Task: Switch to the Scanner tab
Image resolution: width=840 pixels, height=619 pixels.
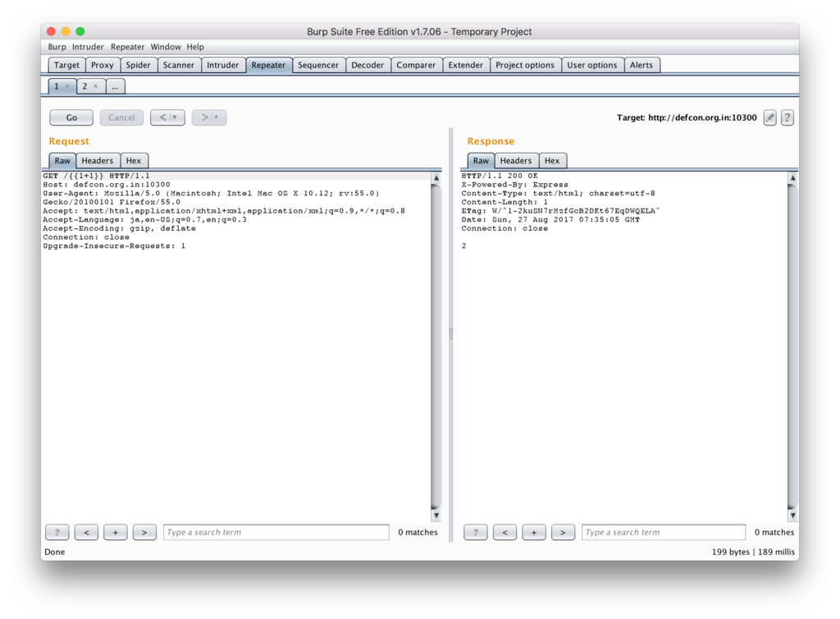Action: [178, 65]
